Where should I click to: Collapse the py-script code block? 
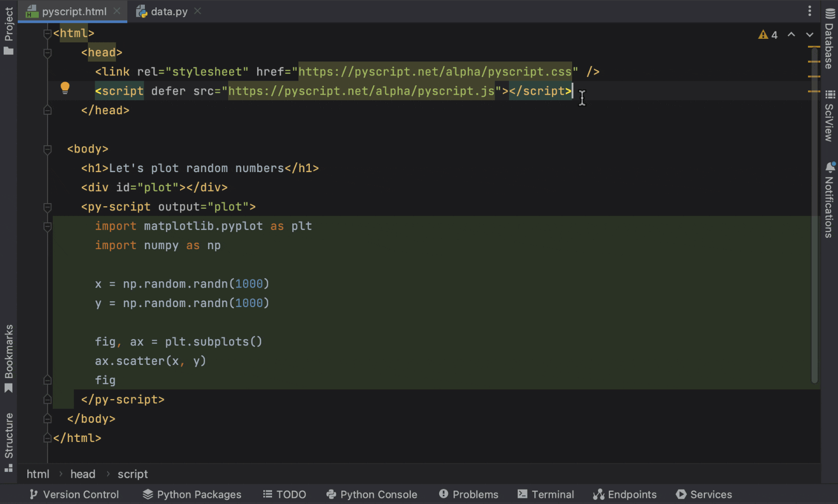click(47, 226)
